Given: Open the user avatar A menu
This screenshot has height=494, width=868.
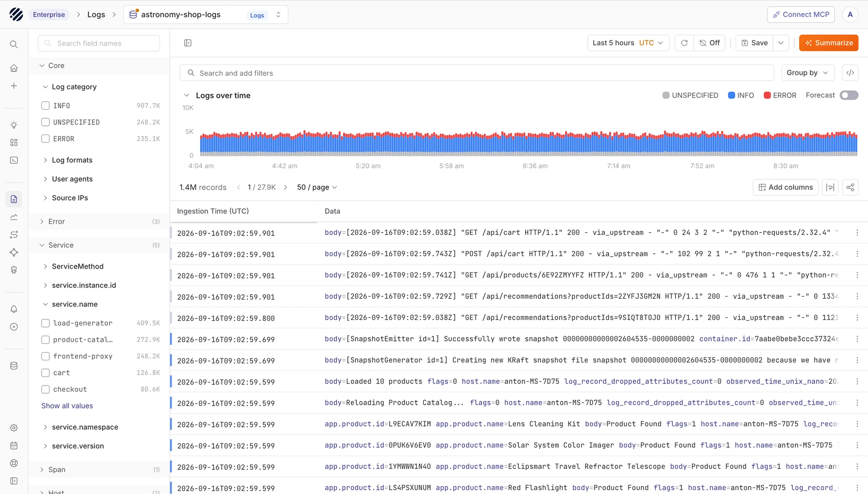Looking at the screenshot, I should (x=850, y=14).
